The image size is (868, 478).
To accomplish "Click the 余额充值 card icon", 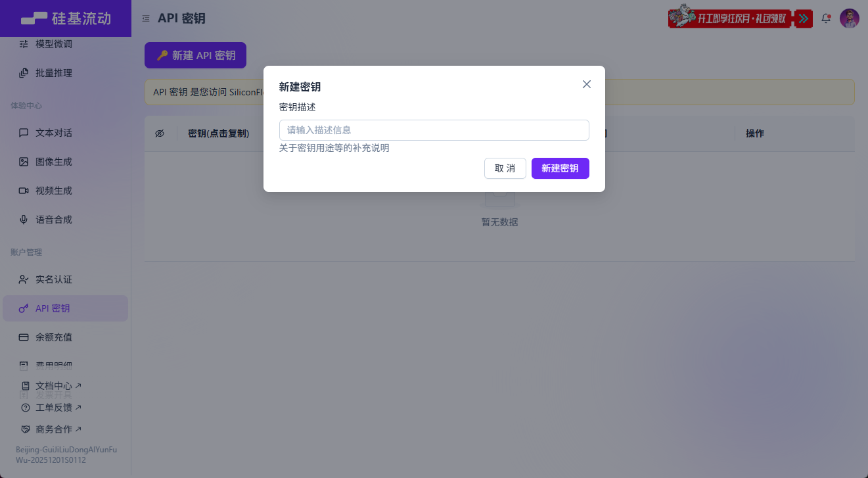I will (24, 337).
